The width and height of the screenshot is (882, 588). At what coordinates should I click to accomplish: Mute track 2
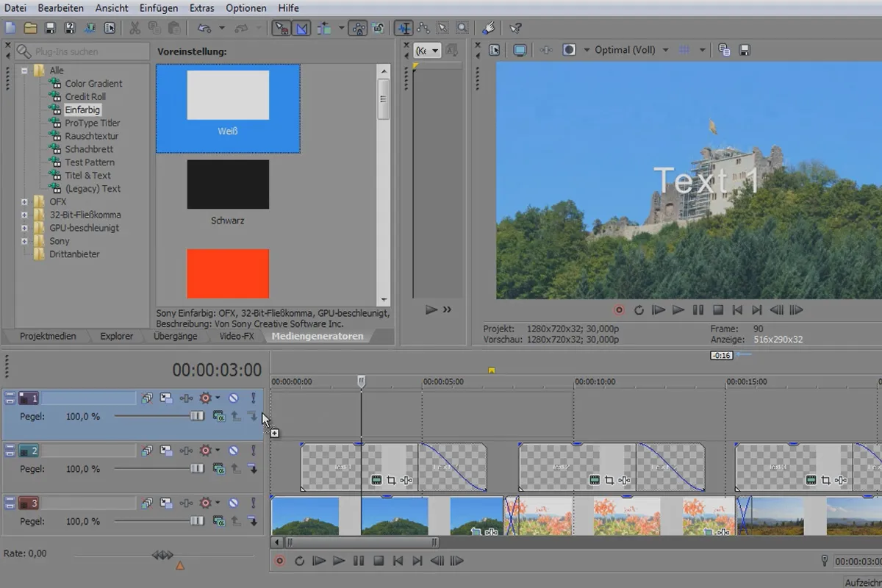click(x=233, y=451)
